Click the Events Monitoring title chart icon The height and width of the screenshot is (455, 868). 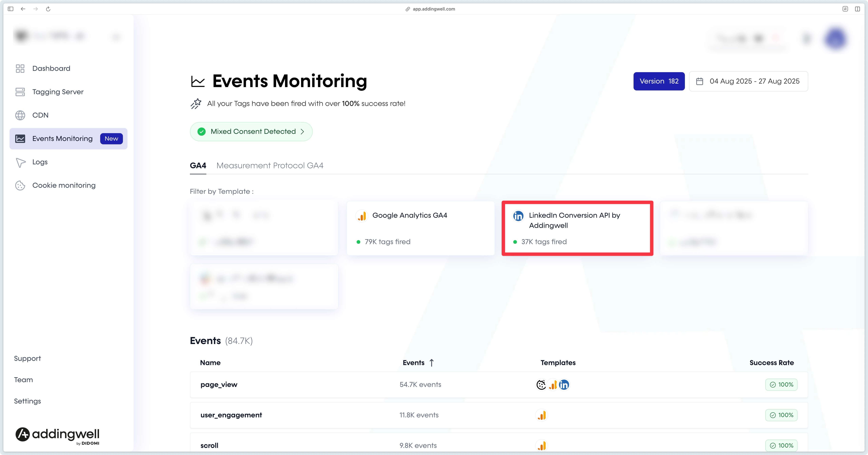click(198, 81)
